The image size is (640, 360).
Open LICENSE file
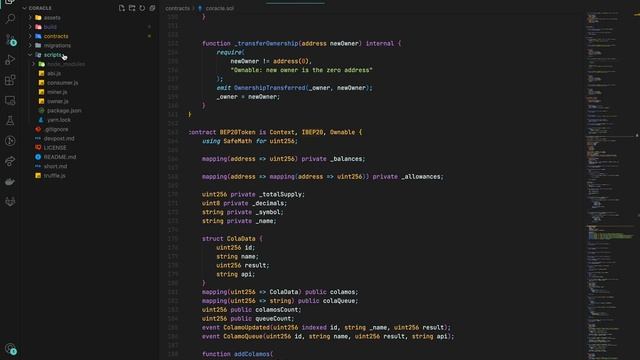[x=55, y=148]
